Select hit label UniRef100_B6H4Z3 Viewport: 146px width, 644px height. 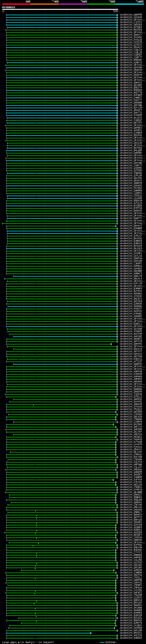[x=131, y=515]
